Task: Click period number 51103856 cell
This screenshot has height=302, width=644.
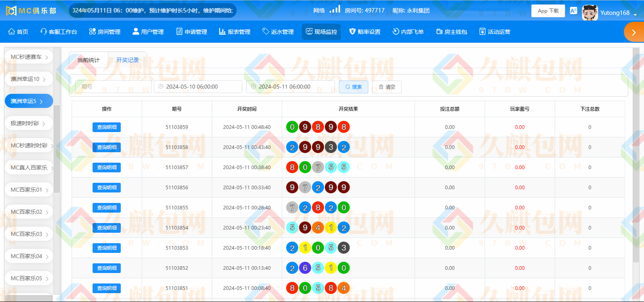Action: click(177, 188)
